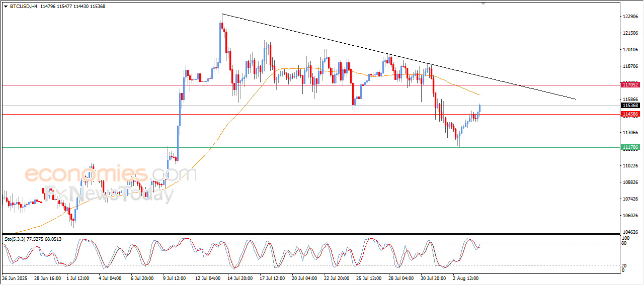Click the stochastic scale value 20
Image resolution: width=644 pixels, height=285 pixels.
tap(625, 265)
